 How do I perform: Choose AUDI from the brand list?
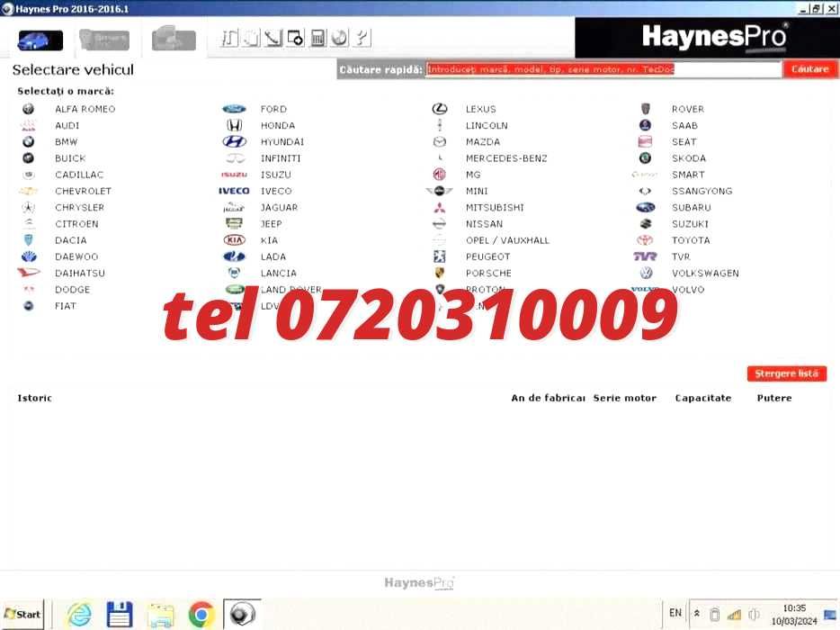tap(67, 125)
